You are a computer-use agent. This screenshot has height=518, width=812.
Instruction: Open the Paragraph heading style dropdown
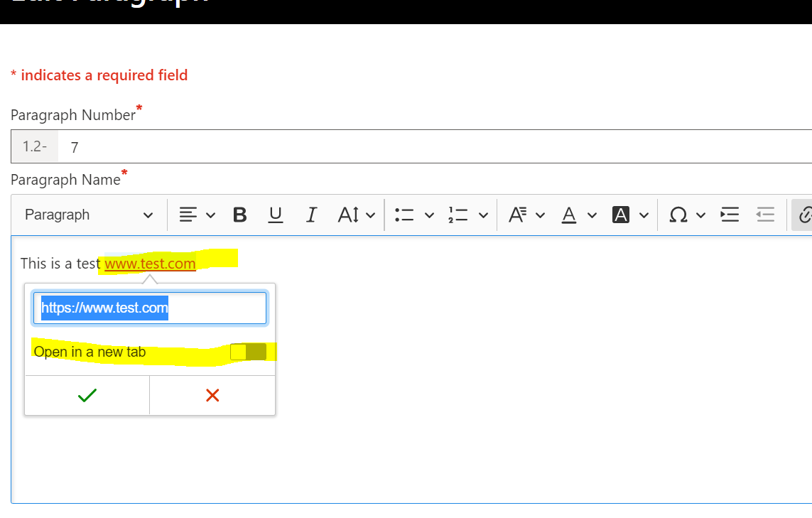coord(89,215)
